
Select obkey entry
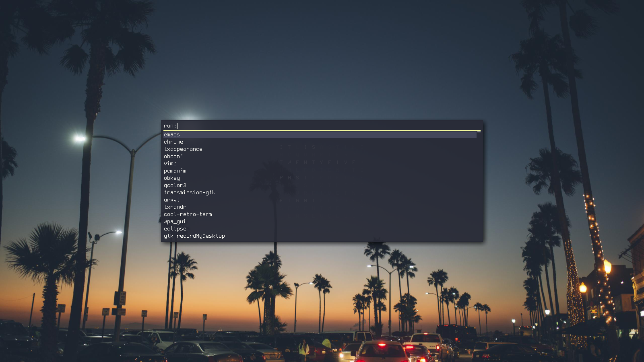(320, 178)
